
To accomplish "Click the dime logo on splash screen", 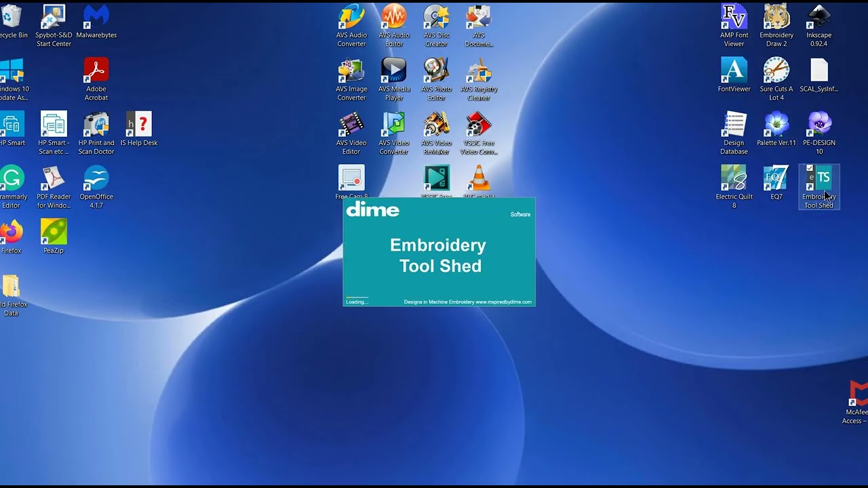I will (x=373, y=210).
